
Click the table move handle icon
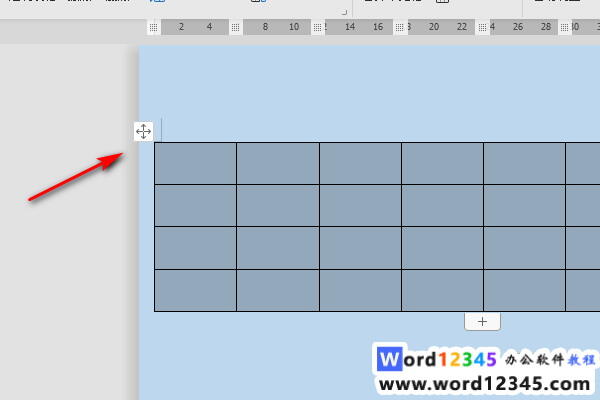click(143, 131)
